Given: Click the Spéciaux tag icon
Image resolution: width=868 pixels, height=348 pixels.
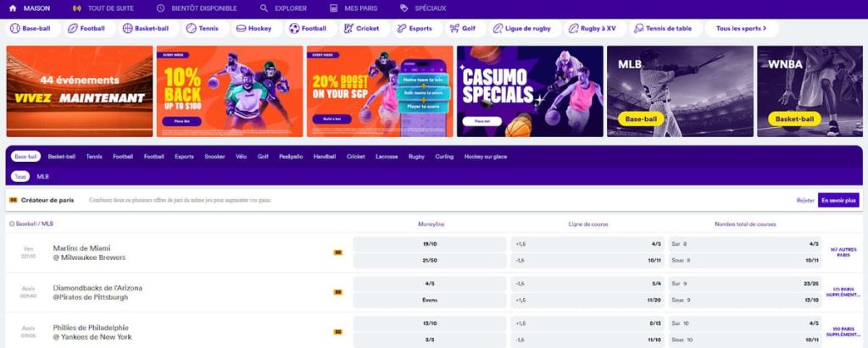Looking at the screenshot, I should click(403, 8).
